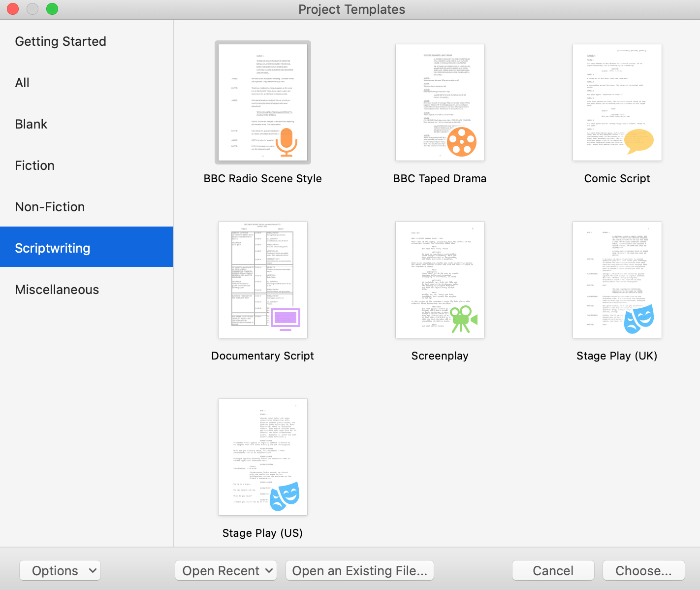Click the 'Stage Play (UK)' label
700x590 pixels.
(617, 356)
